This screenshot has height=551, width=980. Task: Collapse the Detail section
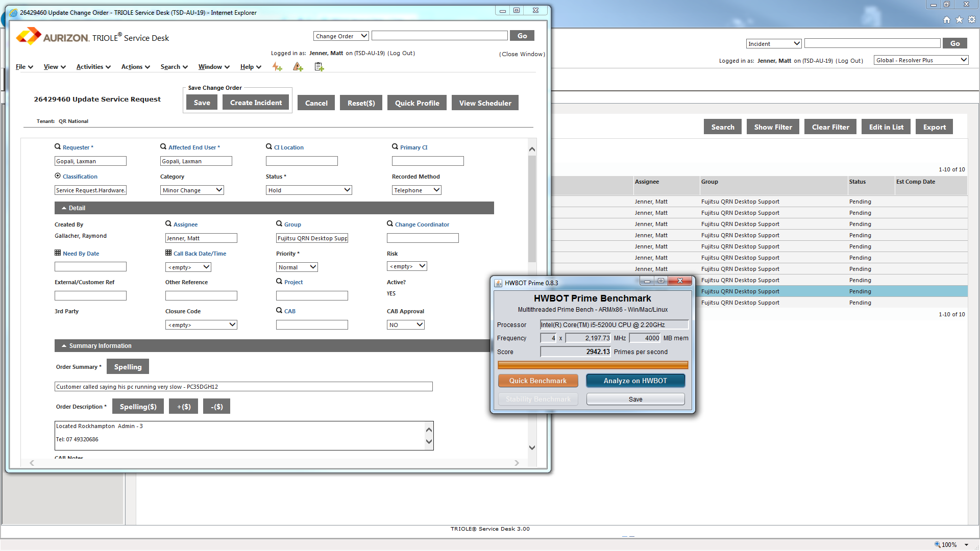tap(64, 208)
